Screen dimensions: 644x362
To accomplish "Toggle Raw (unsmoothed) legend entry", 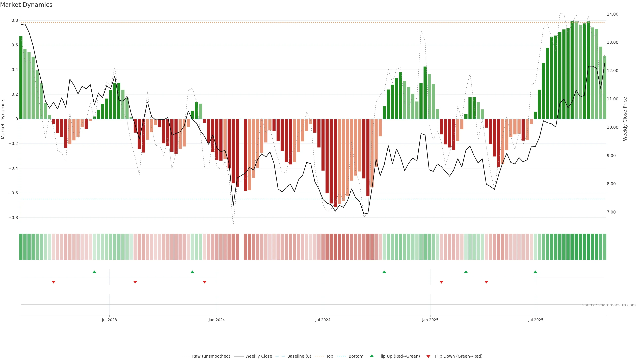I will [x=211, y=356].
